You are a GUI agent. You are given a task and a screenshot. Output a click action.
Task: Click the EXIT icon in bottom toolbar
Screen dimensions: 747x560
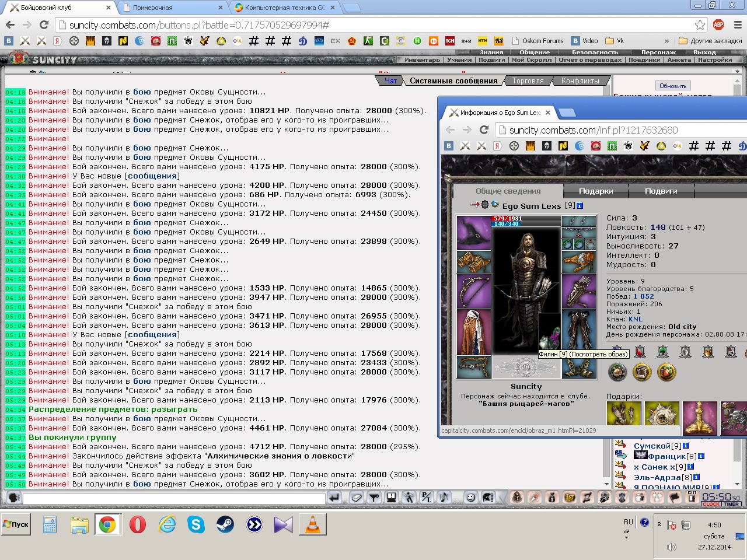[x=692, y=497]
